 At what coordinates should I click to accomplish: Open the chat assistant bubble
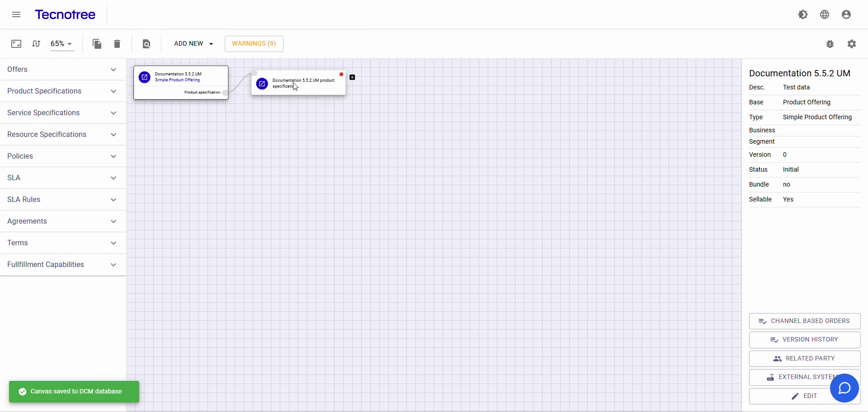(x=844, y=388)
